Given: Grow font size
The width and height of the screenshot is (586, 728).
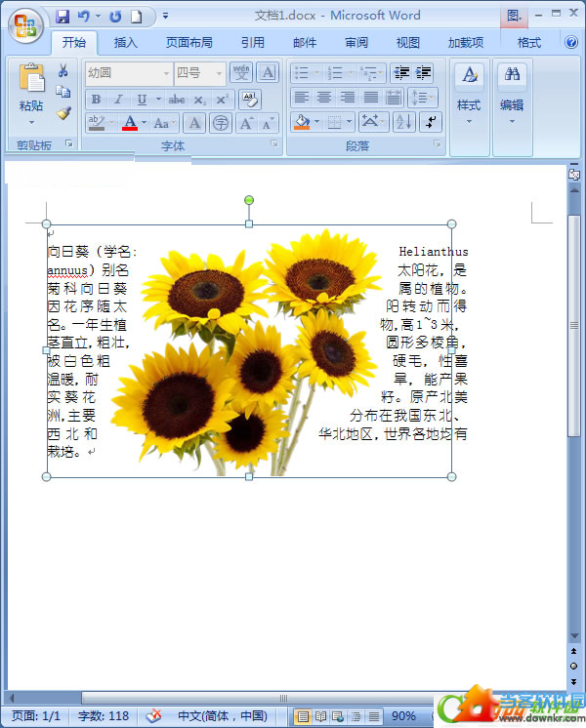Looking at the screenshot, I should (246, 123).
